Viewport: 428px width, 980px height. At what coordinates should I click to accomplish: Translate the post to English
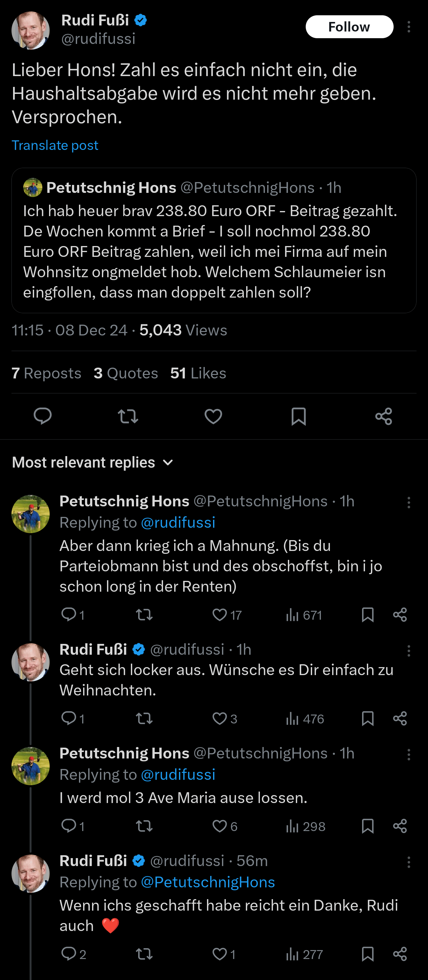pos(55,145)
